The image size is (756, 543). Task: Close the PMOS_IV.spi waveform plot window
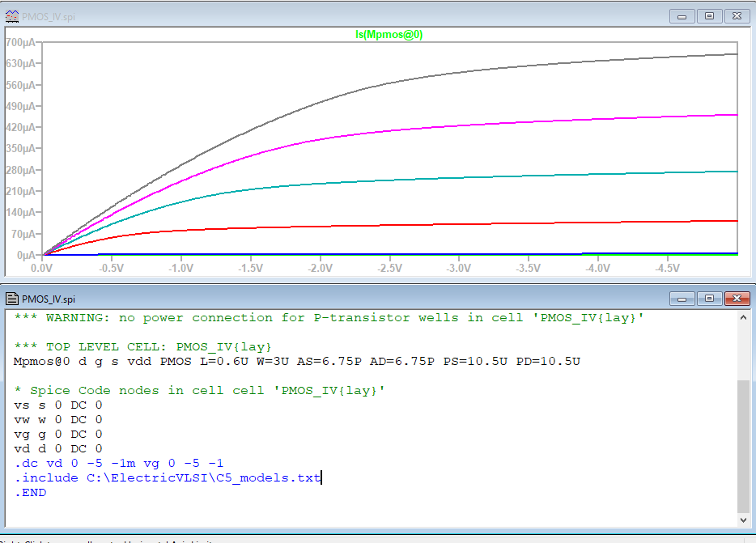[737, 15]
